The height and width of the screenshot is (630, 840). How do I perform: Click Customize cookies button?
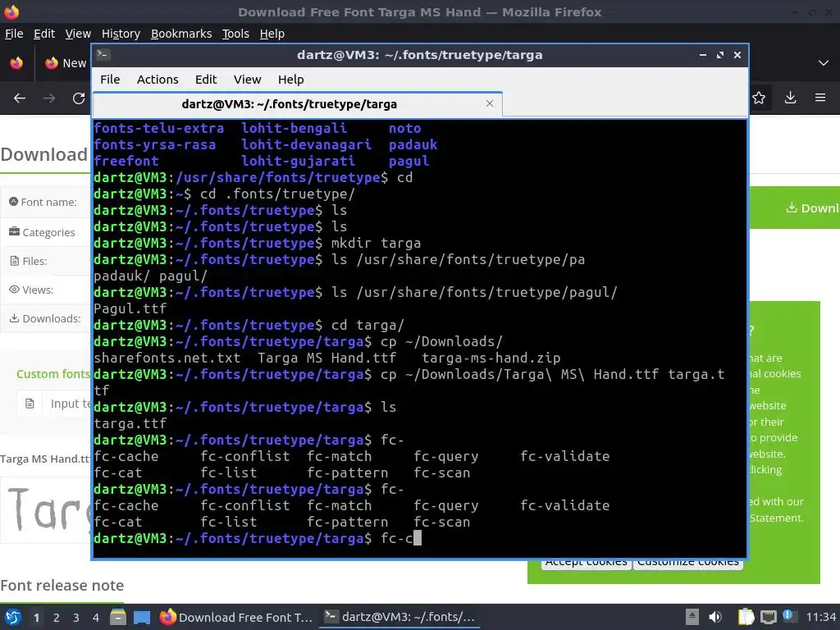click(x=688, y=563)
